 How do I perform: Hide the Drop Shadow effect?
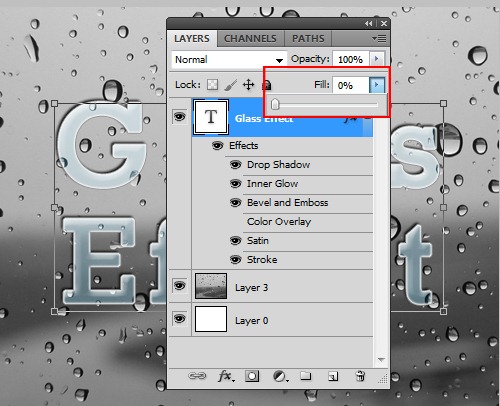(236, 165)
